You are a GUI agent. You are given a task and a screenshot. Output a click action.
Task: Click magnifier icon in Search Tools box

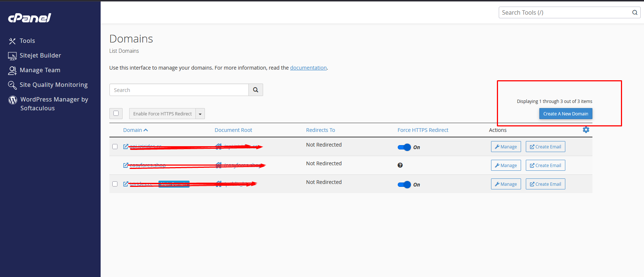point(634,12)
